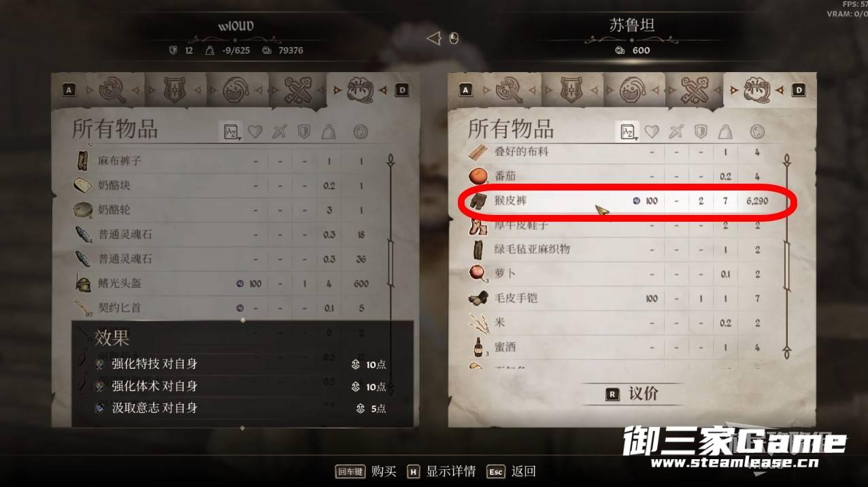
Task: Click the 议价 haggle button
Action: coord(632,394)
